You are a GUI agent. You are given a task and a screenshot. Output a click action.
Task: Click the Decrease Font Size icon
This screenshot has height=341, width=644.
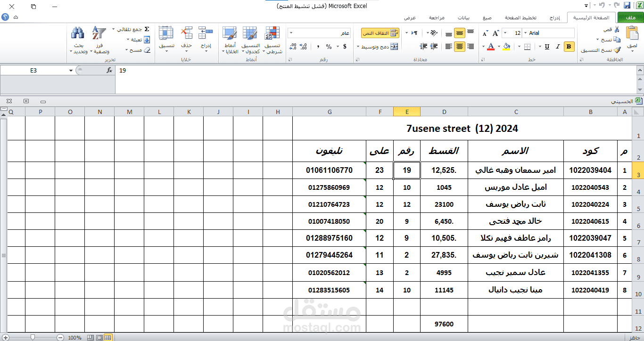485,33
